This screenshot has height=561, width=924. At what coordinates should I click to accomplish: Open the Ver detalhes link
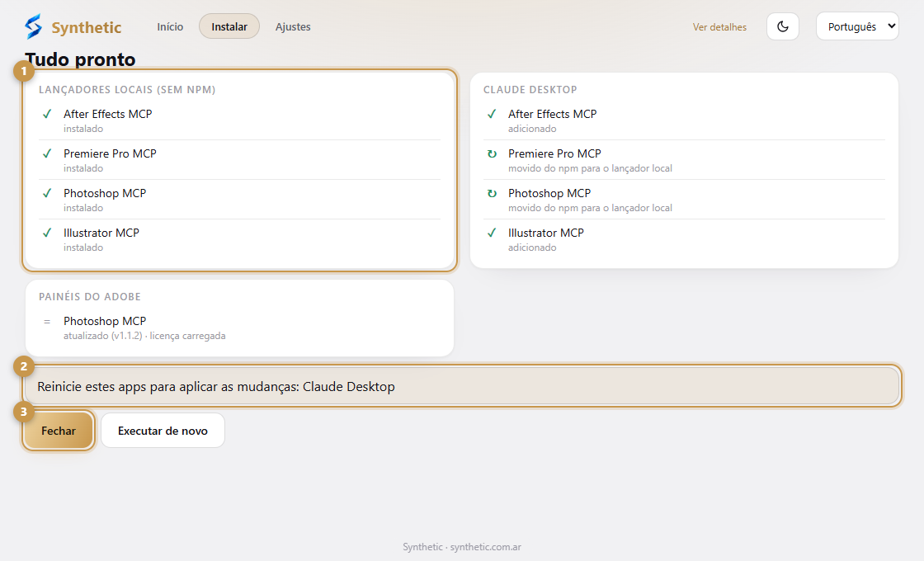[x=719, y=27]
